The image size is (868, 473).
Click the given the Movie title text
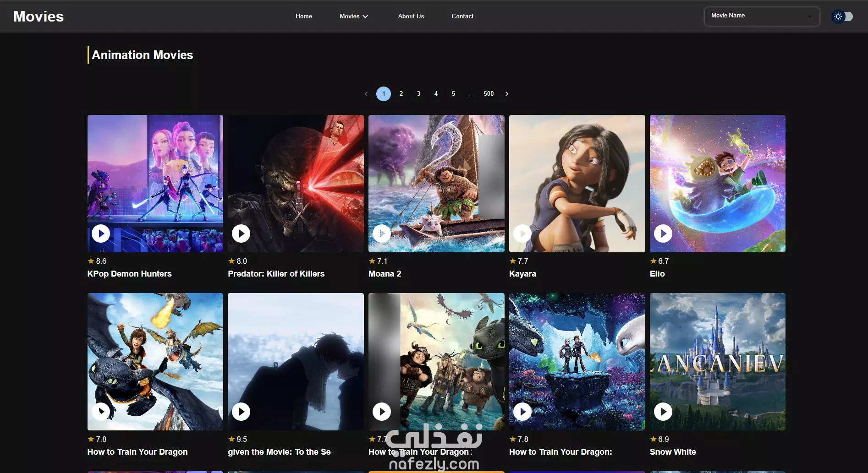pyautogui.click(x=279, y=452)
